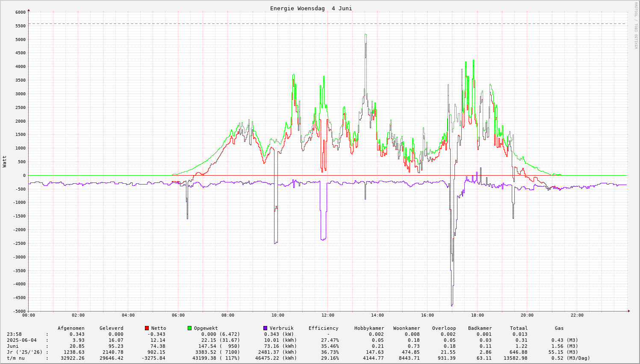The width and height of the screenshot is (640, 364).
Task: Click the Geleverd column header
Action: coord(111,328)
